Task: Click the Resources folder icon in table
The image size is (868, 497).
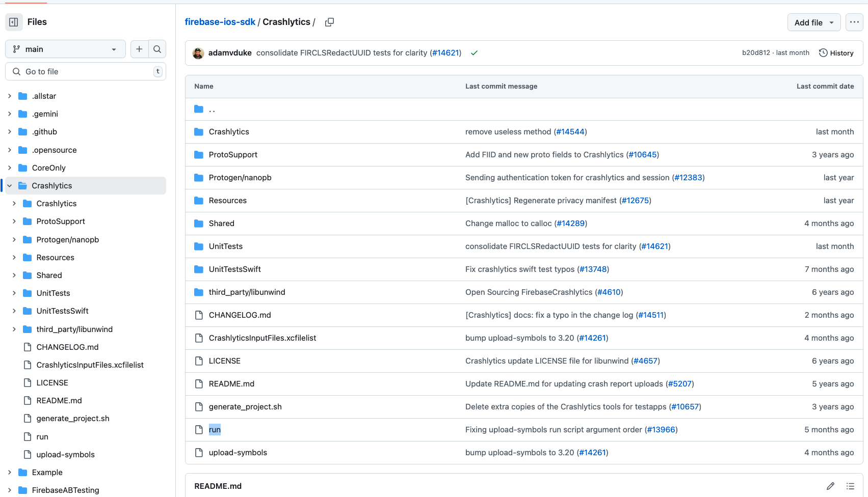Action: click(199, 201)
